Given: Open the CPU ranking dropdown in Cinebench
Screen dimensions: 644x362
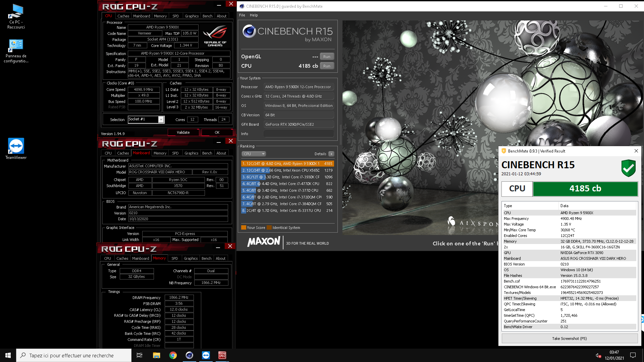Looking at the screenshot, I should [254, 154].
